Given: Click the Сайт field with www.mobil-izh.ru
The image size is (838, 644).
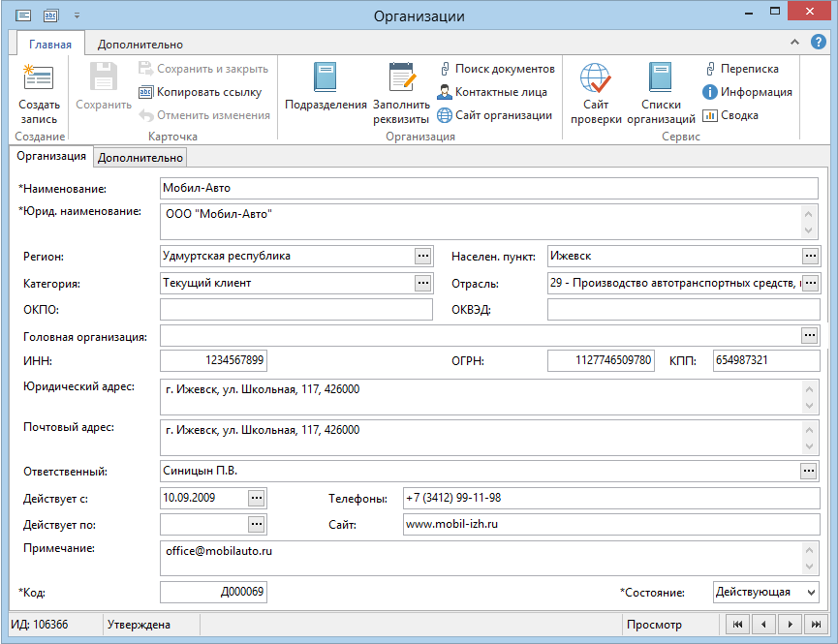Looking at the screenshot, I should (611, 524).
